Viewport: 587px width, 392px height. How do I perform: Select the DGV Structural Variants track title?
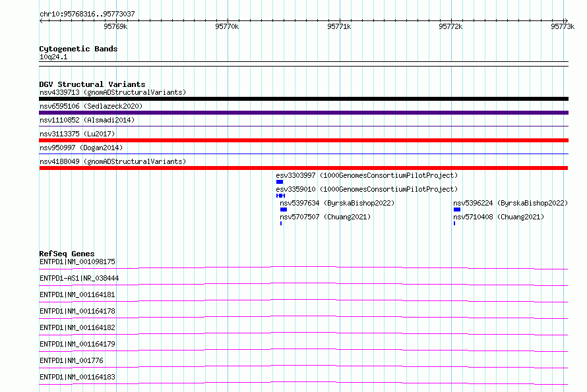(x=92, y=84)
